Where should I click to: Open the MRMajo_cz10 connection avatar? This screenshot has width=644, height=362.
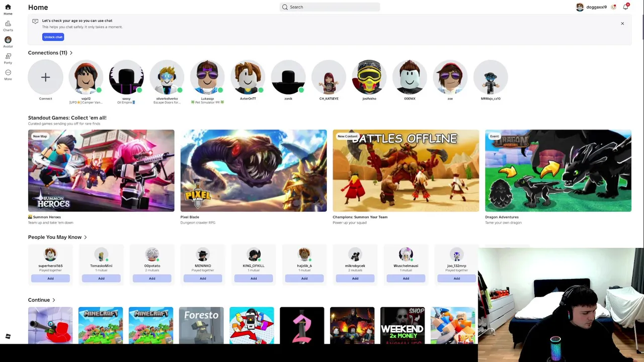pyautogui.click(x=491, y=77)
